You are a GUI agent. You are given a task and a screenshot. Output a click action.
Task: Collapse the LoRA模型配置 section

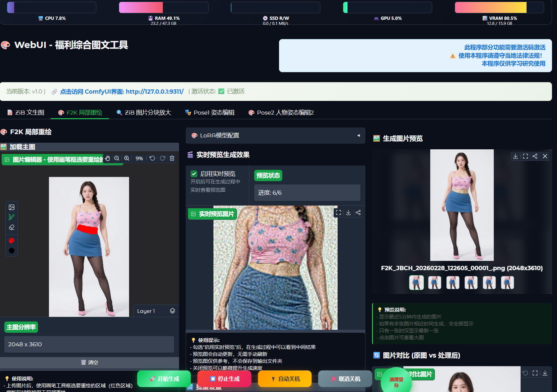pyautogui.click(x=358, y=135)
